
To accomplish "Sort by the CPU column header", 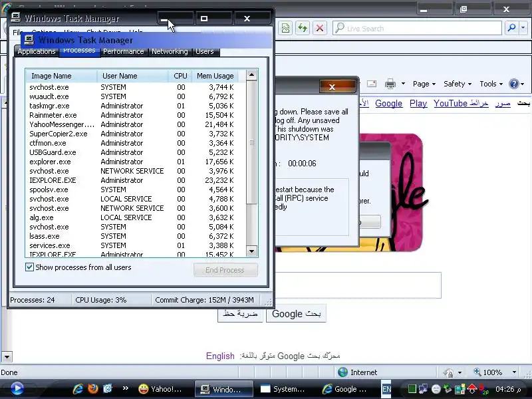I will [x=180, y=76].
